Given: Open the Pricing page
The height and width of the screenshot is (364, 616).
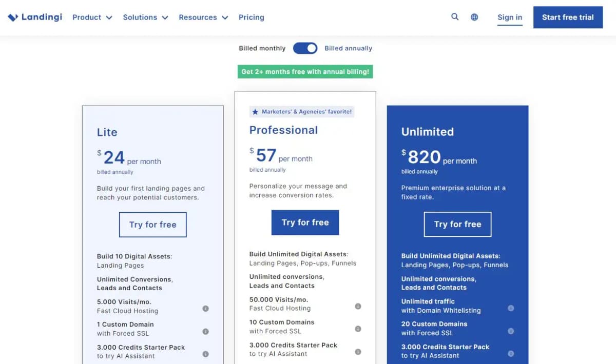Looking at the screenshot, I should (x=252, y=17).
